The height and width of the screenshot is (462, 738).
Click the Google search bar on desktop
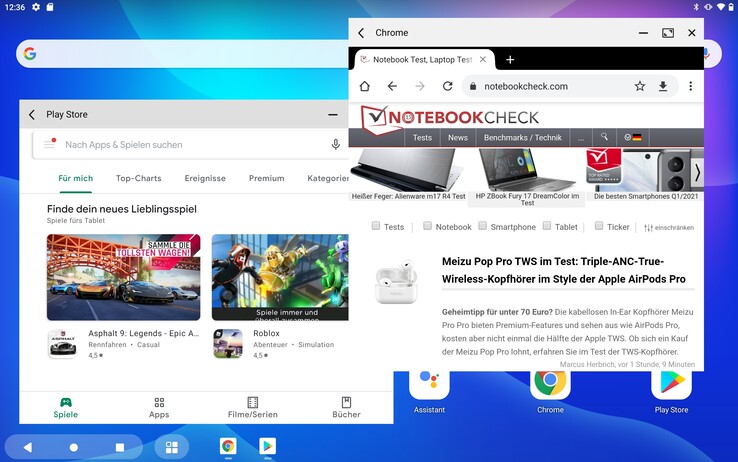[182, 54]
